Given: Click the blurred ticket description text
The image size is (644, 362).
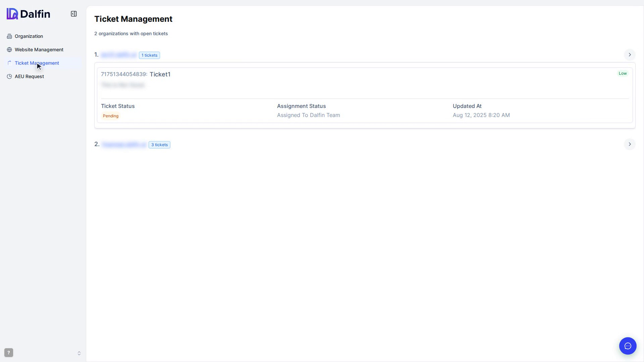Looking at the screenshot, I should (x=123, y=85).
